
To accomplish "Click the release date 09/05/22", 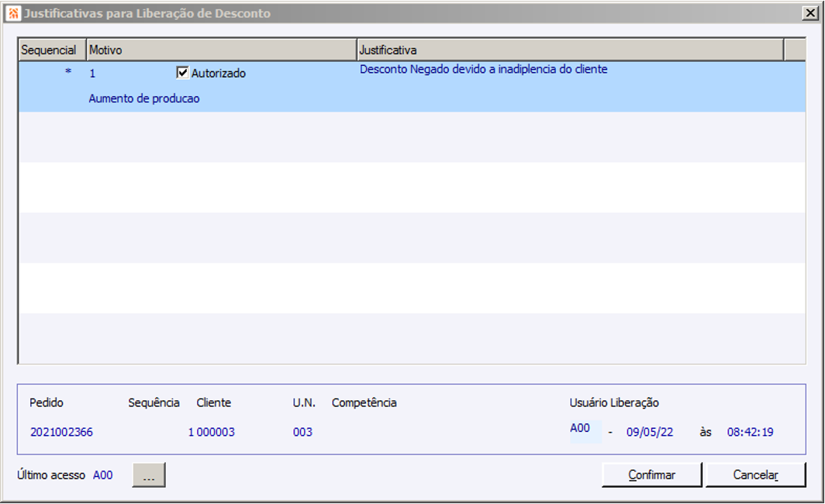I will pyautogui.click(x=650, y=433).
